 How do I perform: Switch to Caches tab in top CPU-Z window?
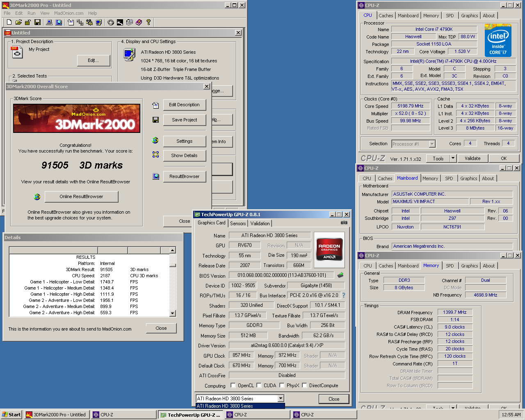[x=386, y=16]
